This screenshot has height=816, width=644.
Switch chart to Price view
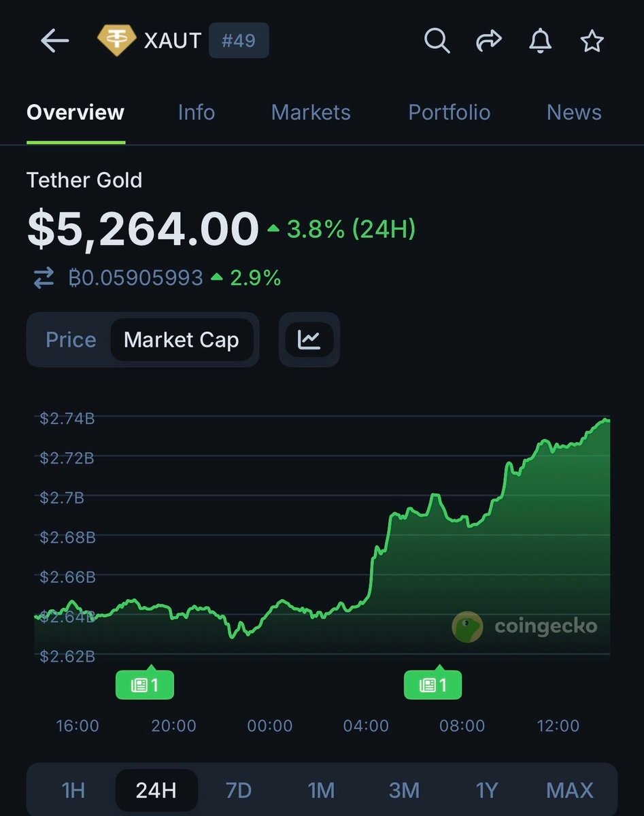click(71, 339)
